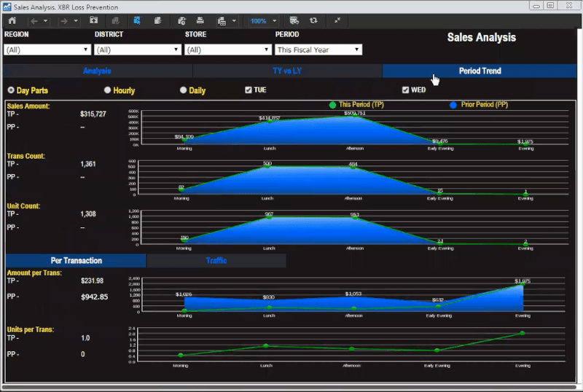The height and width of the screenshot is (392, 583).
Task: Click the Unit Count: label
Action: 23,206
